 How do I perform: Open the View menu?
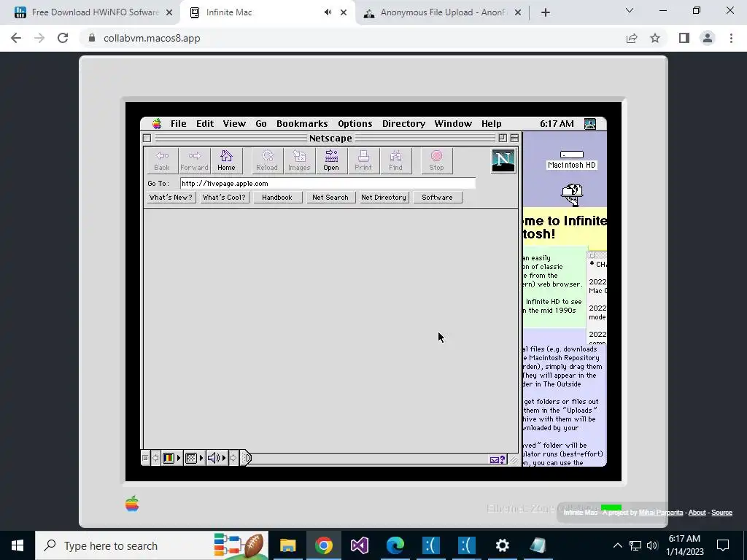coord(234,124)
